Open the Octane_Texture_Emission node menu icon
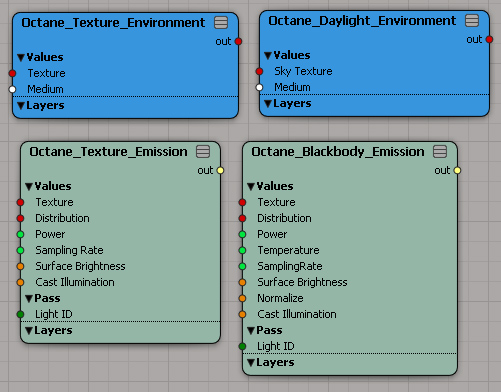This screenshot has height=392, width=501. (203, 152)
